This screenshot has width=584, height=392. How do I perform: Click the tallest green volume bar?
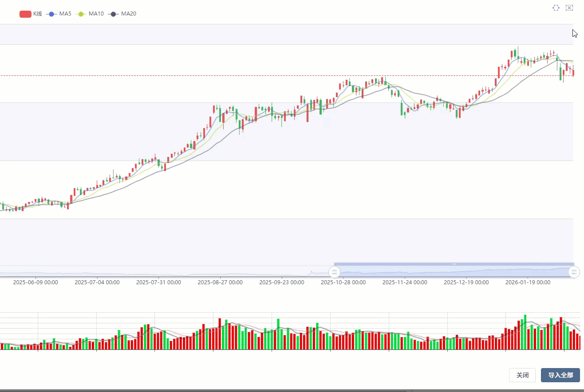click(525, 332)
